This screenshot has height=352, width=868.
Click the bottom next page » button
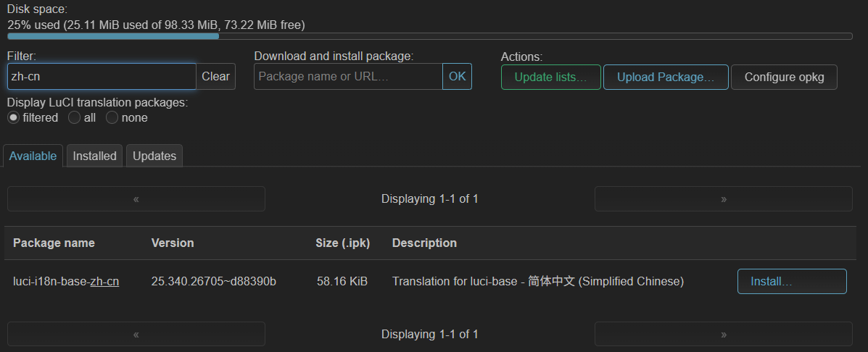point(723,335)
